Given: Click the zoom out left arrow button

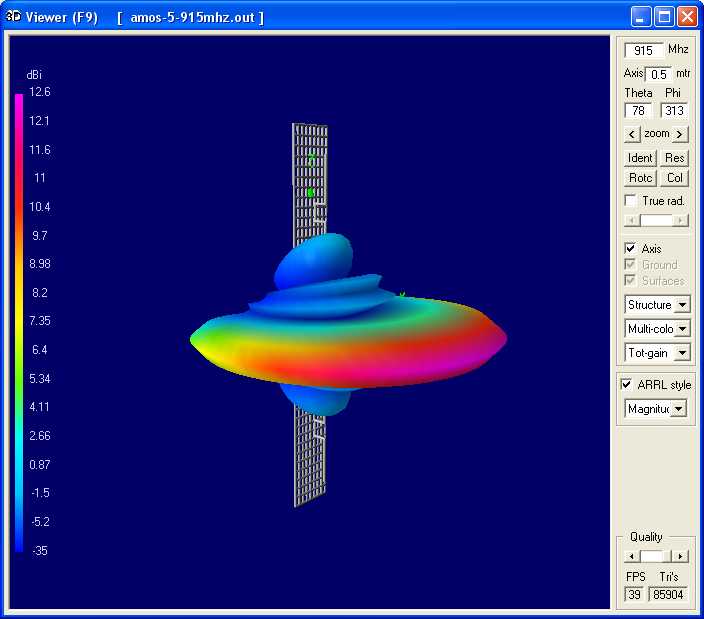Looking at the screenshot, I should click(x=632, y=134).
